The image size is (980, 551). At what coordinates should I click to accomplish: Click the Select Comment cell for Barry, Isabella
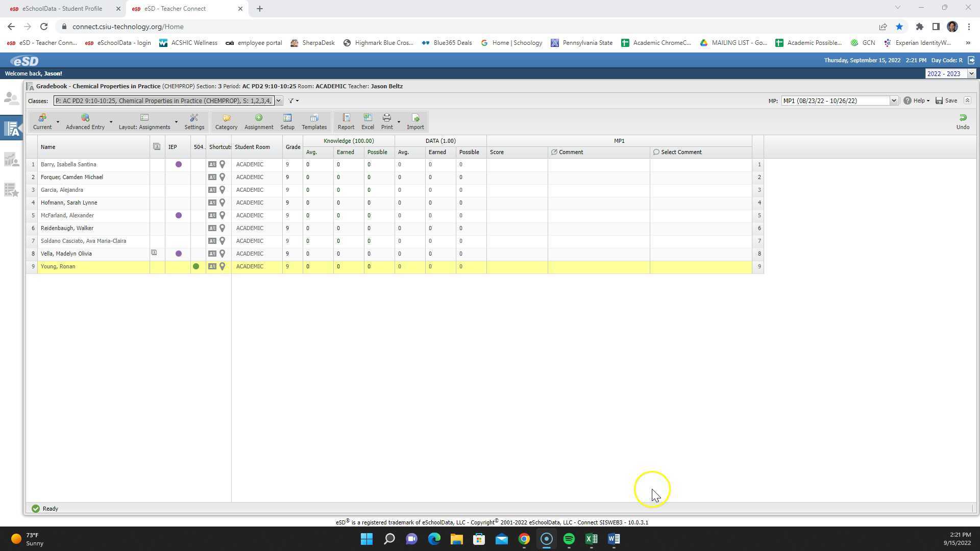(x=700, y=164)
